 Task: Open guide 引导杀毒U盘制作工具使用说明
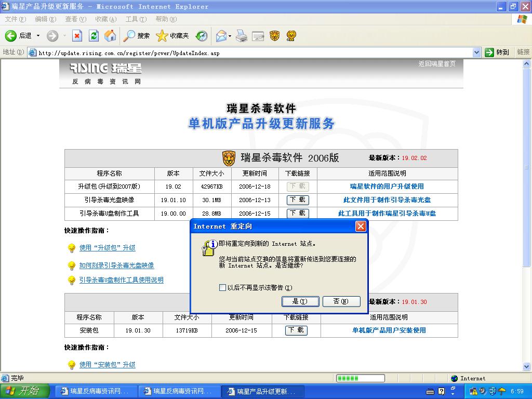(121, 280)
